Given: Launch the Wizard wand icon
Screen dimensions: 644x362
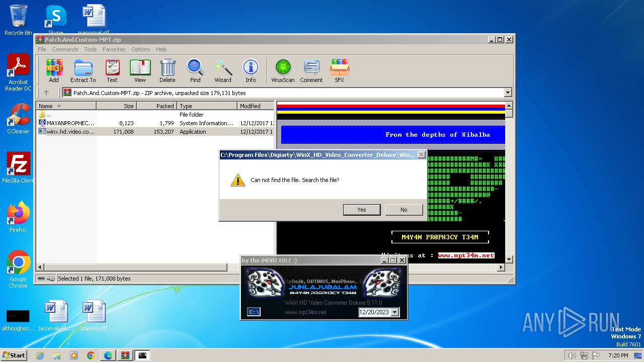Looking at the screenshot, I should pyautogui.click(x=223, y=70).
